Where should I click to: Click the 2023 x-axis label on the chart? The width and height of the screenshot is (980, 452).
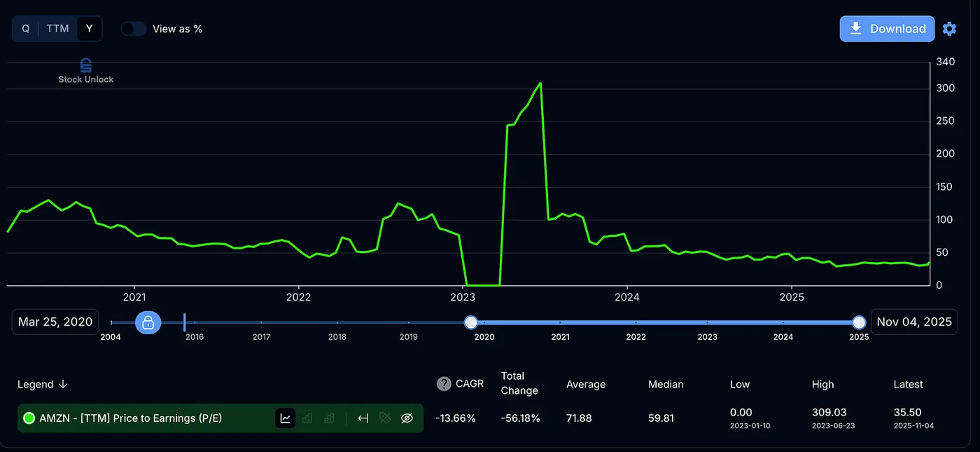click(463, 296)
